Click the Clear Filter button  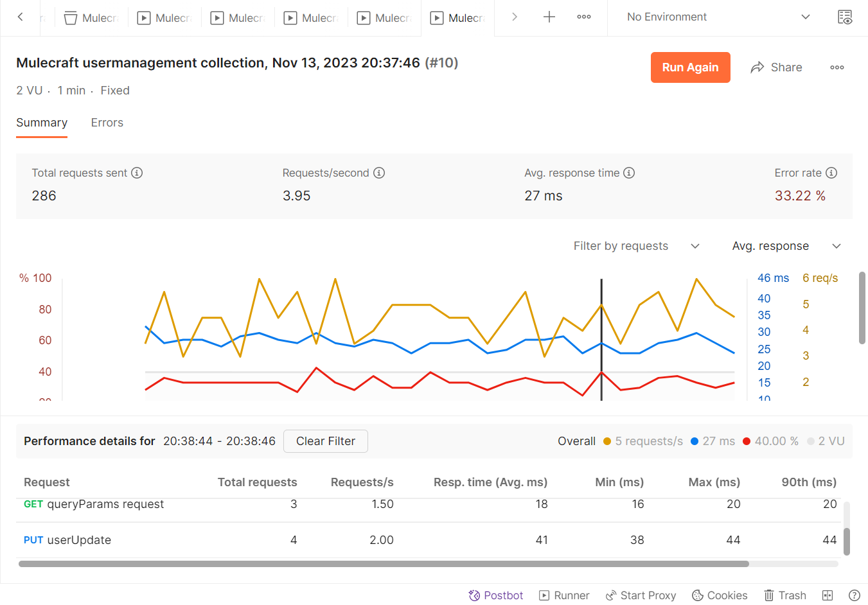coord(325,441)
